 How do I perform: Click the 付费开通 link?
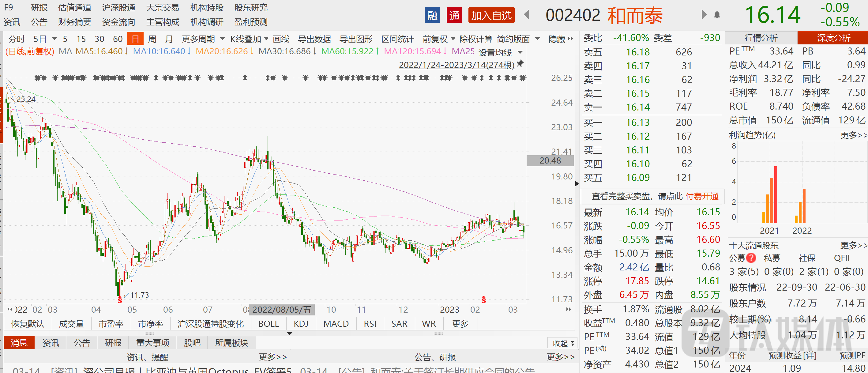point(702,196)
